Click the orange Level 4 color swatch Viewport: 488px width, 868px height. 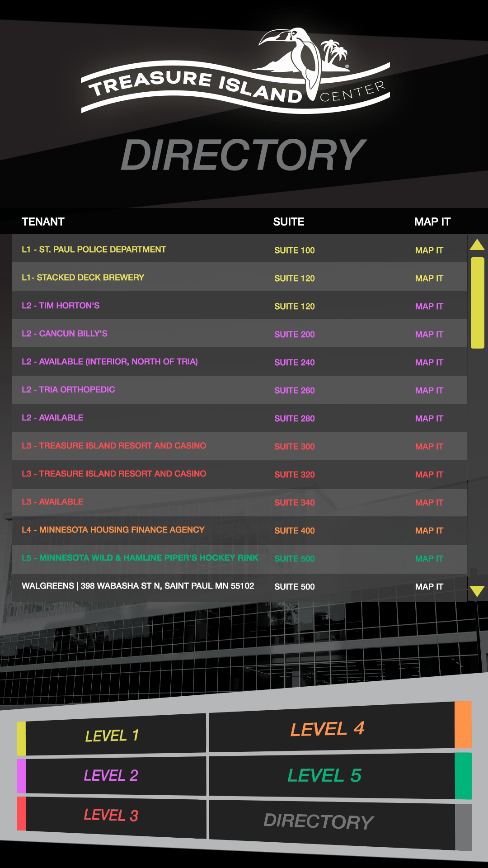tap(463, 724)
